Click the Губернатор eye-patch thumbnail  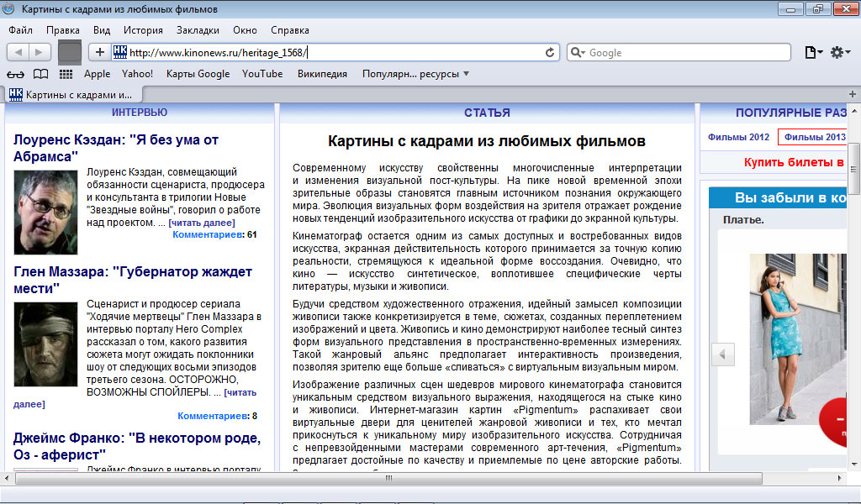[x=45, y=344]
